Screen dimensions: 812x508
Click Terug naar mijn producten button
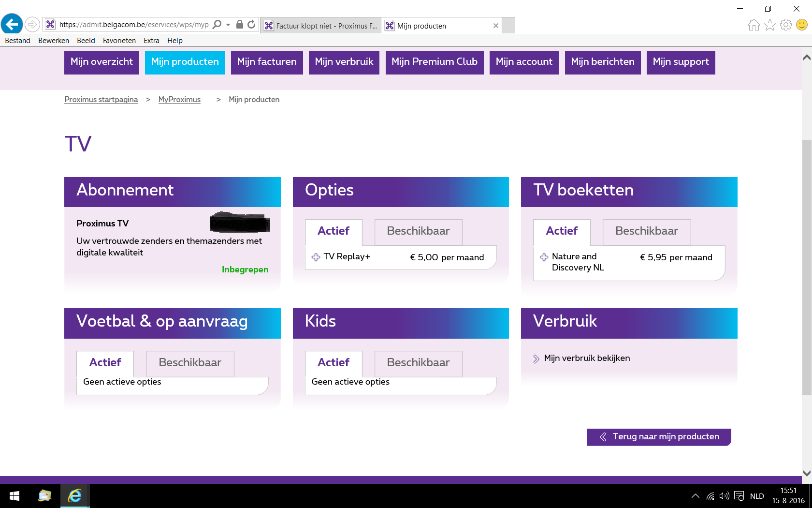[659, 437]
